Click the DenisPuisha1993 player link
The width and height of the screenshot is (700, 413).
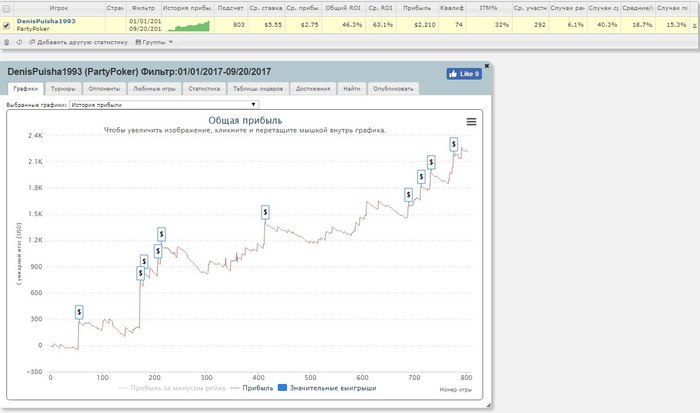[46, 21]
